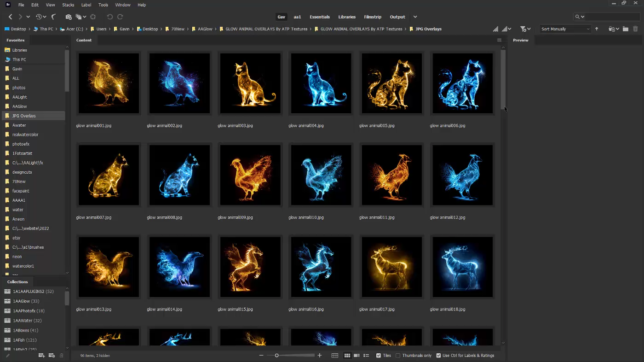Open the 1AAWater collection
This screenshot has width=644, height=362.
click(x=27, y=321)
